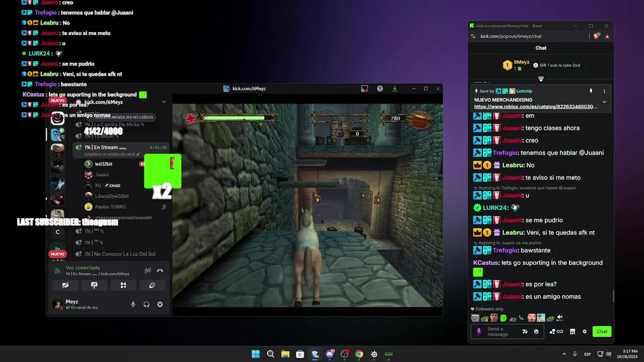
Task: Open Discord user settings gear next to Meyz
Action: tap(160, 304)
